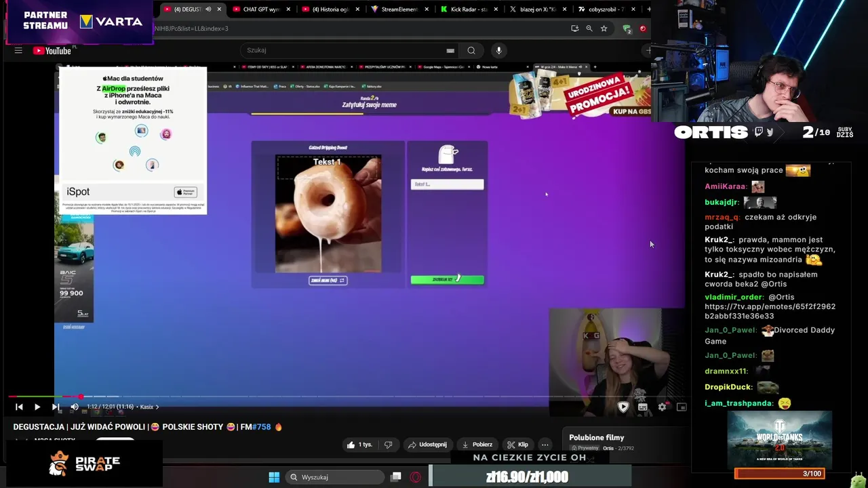Click the Twitch icon beside ORTIS
868x488 pixels.
point(758,132)
